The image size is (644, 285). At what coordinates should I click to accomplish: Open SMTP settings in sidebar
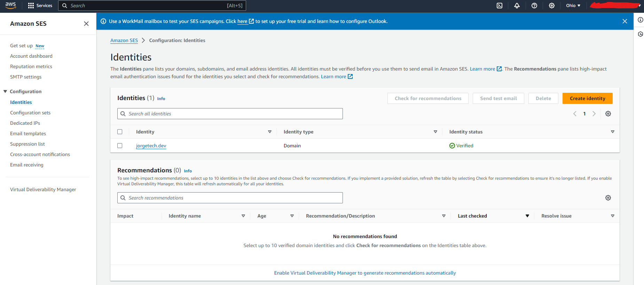[26, 77]
